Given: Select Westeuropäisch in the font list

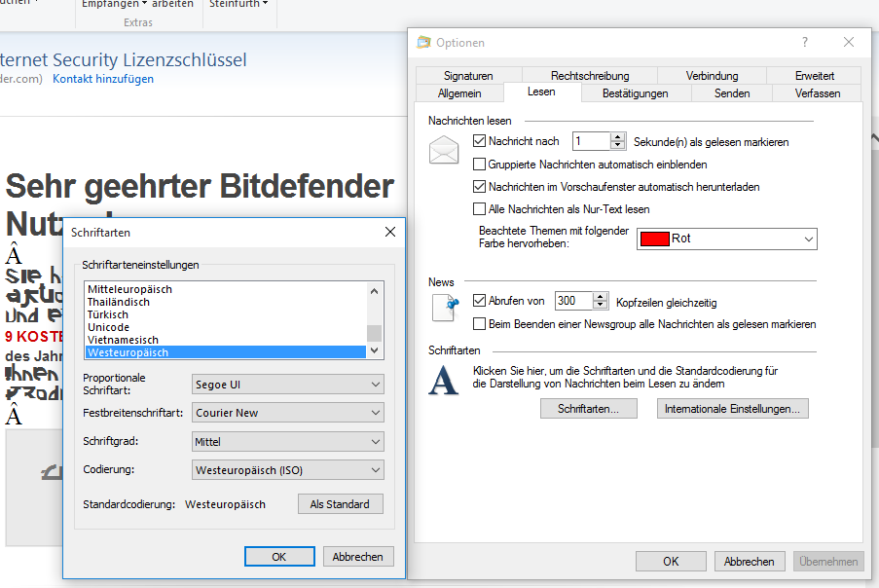Looking at the screenshot, I should coord(226,352).
